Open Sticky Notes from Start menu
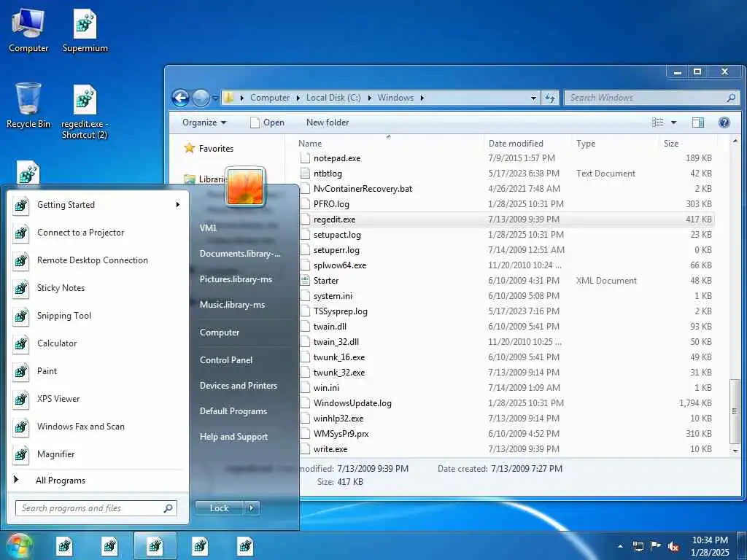Viewport: 747px width, 560px height. coord(61,287)
